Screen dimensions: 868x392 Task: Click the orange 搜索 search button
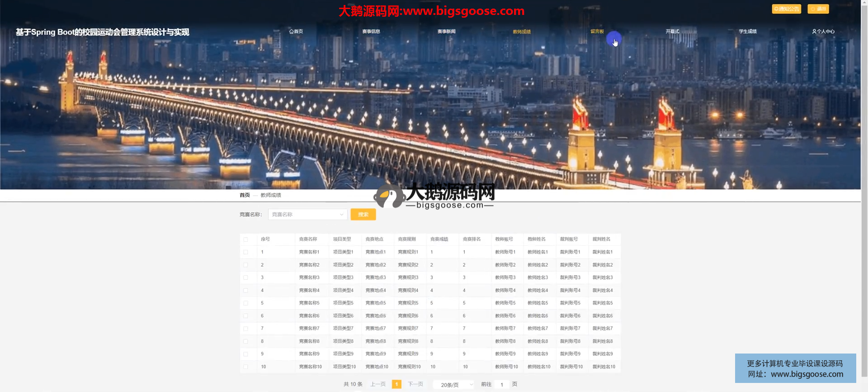pyautogui.click(x=363, y=215)
